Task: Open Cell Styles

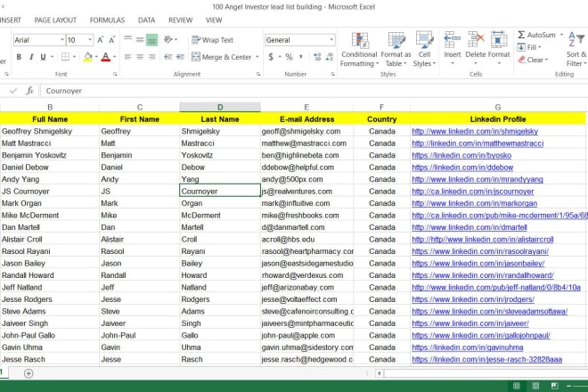Action: [x=424, y=50]
